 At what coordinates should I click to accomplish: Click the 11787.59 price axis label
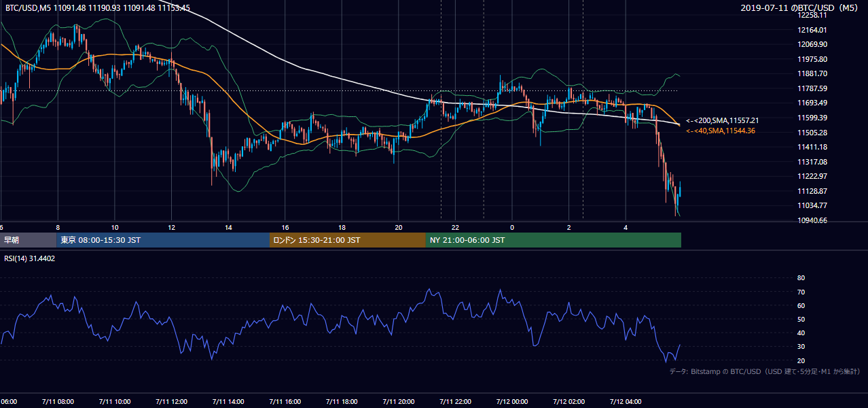(813, 88)
